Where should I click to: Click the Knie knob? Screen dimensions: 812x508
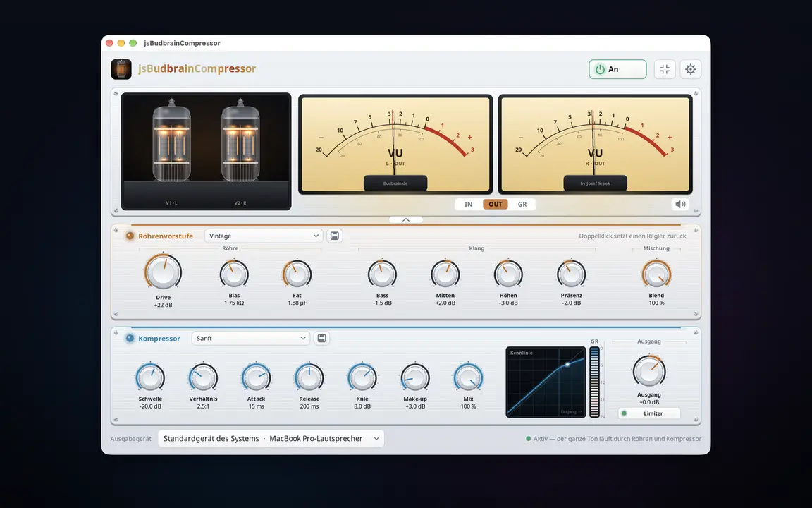pyautogui.click(x=362, y=377)
